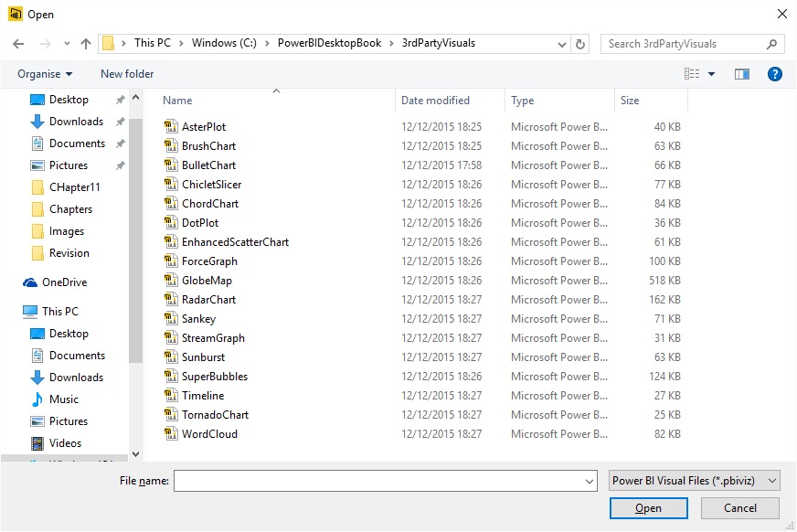
Task: Click the EnhancedScatterChart file icon
Action: coord(171,242)
